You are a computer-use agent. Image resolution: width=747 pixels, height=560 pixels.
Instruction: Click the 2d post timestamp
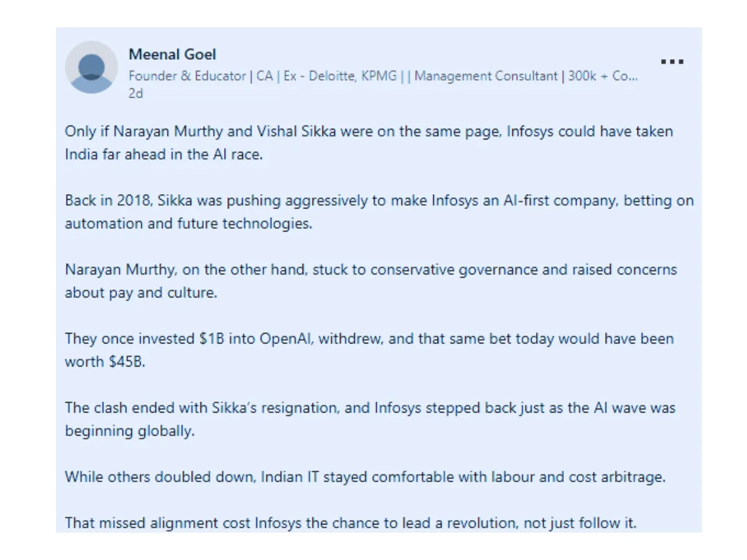[136, 93]
